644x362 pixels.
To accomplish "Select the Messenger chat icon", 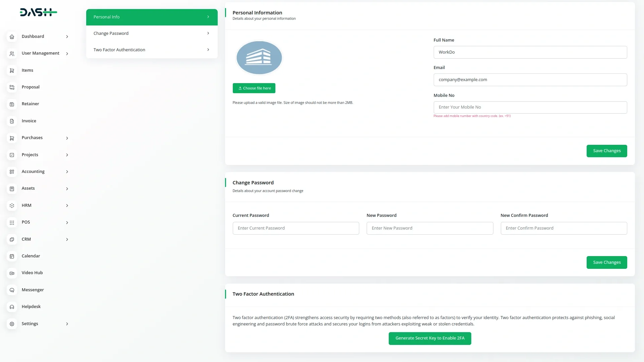I will pos(12,290).
